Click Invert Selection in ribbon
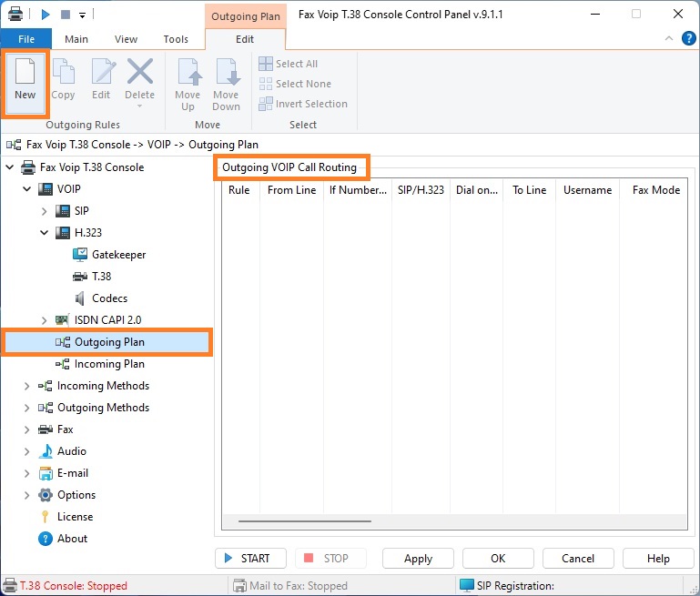 [303, 104]
